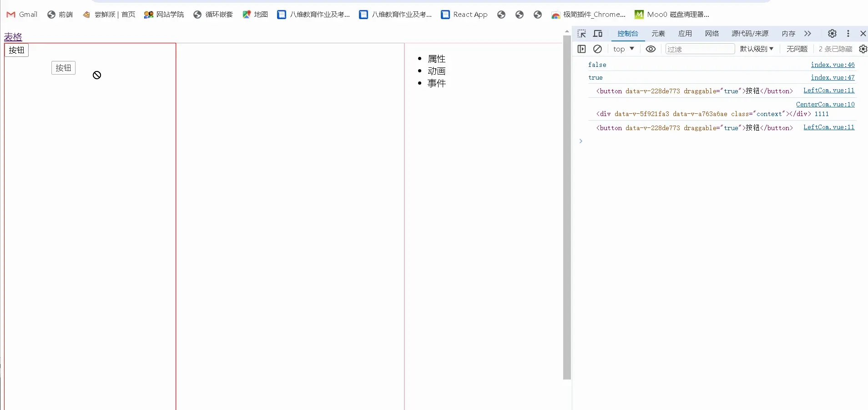
Task: Open the 网站学院 bookmark
Action: 164,15
